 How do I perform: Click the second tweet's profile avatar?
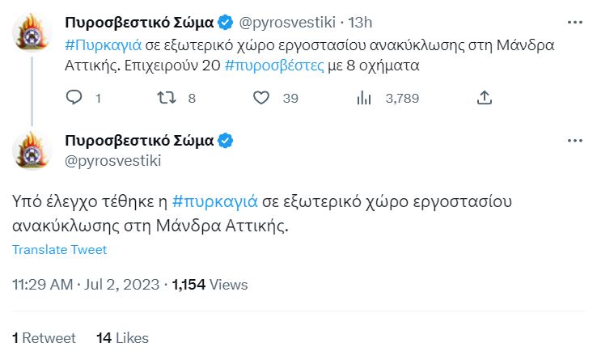[x=32, y=150]
